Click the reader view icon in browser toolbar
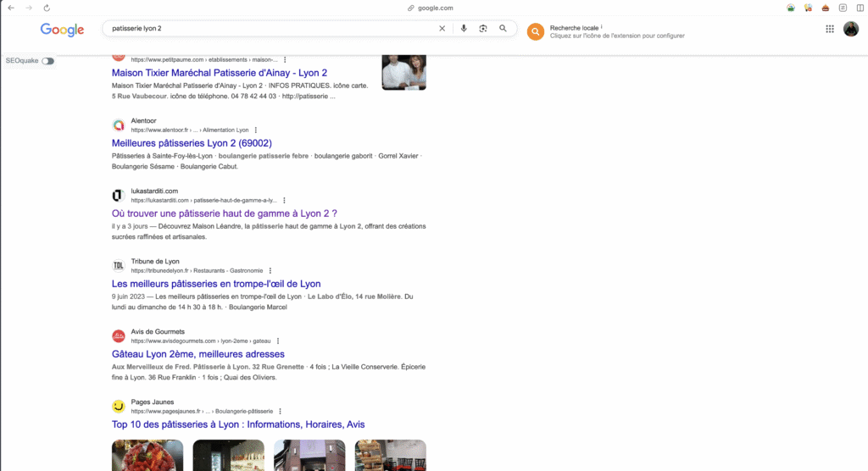The height and width of the screenshot is (471, 868). (x=843, y=8)
